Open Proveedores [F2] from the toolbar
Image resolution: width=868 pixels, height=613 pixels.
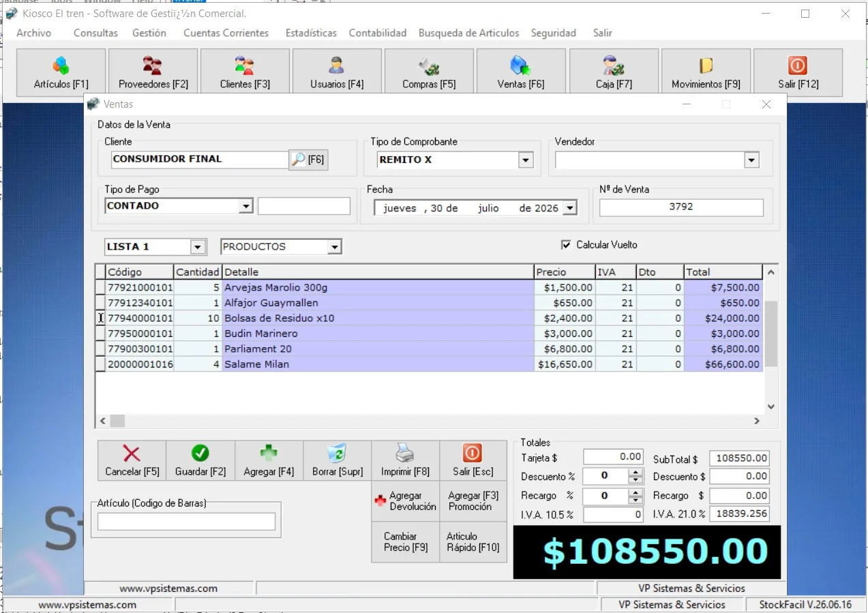click(x=153, y=72)
